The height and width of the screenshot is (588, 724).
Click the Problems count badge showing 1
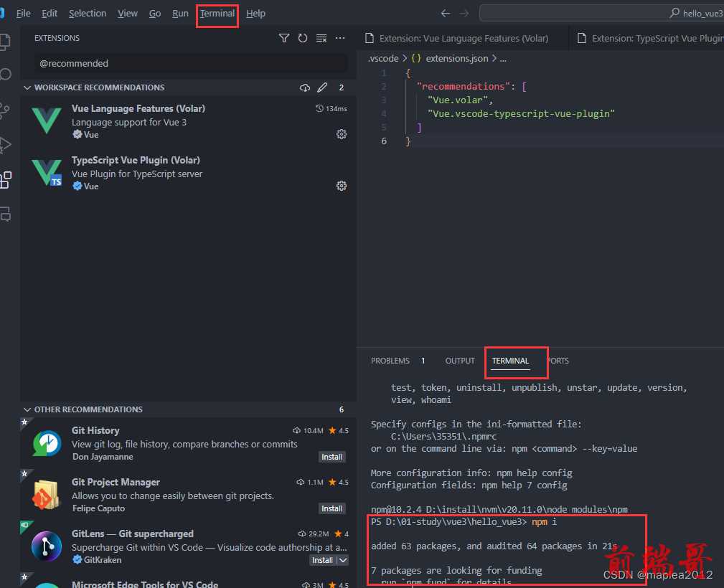click(423, 361)
